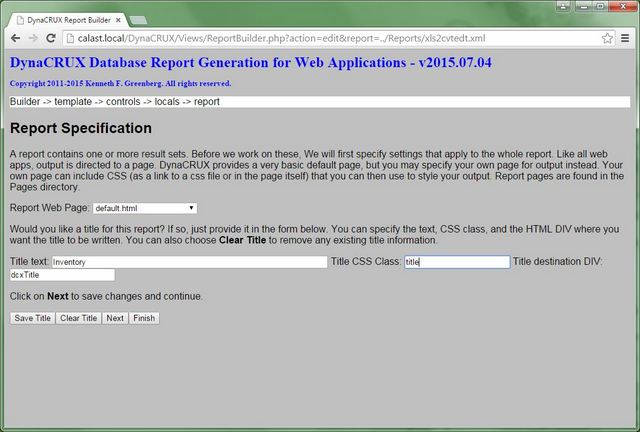This screenshot has height=432, width=640.
Task: Open a new browser tab
Action: 138,20
